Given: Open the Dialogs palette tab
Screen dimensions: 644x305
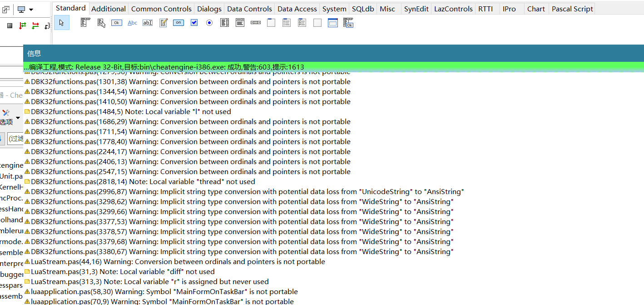Looking at the screenshot, I should tap(210, 9).
